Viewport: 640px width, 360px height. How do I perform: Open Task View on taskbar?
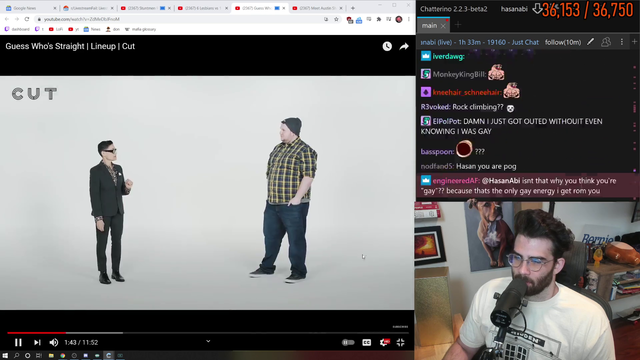39,356
